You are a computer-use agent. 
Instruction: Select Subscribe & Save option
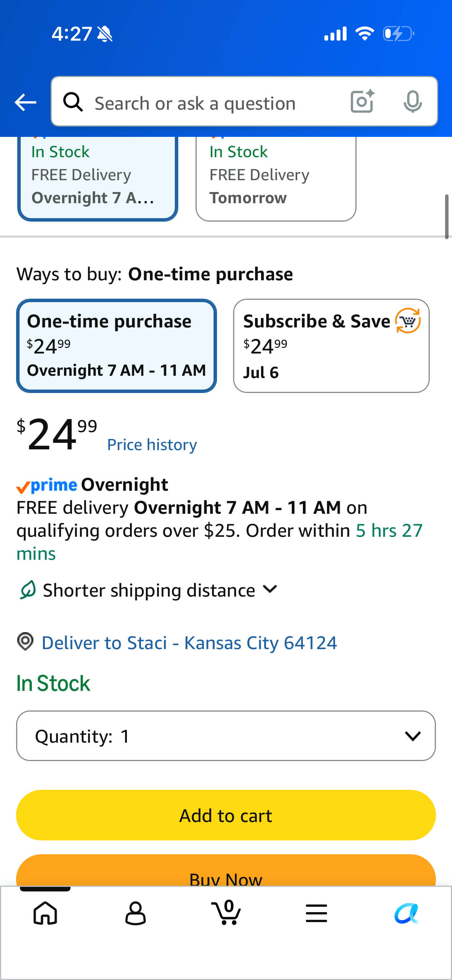pyautogui.click(x=331, y=346)
